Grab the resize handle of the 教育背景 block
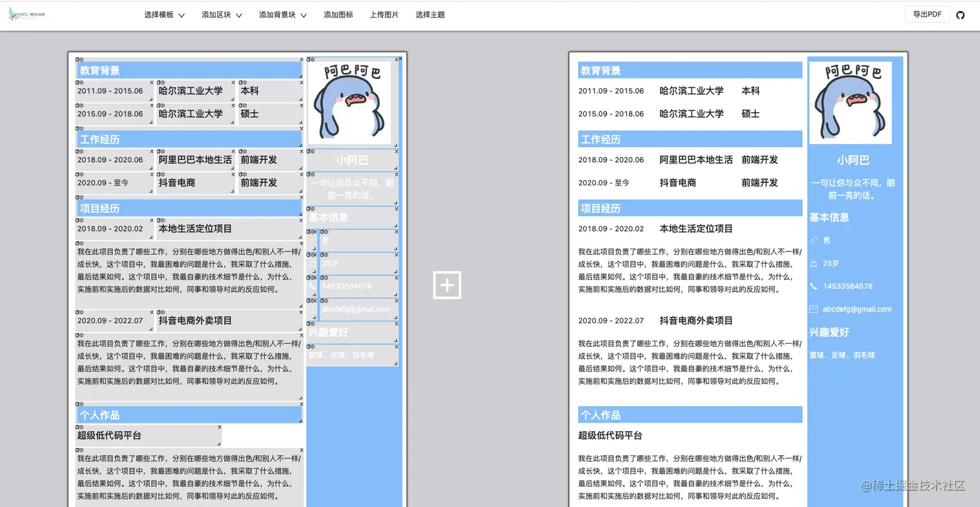Viewport: 980px width, 507px height. (301, 77)
